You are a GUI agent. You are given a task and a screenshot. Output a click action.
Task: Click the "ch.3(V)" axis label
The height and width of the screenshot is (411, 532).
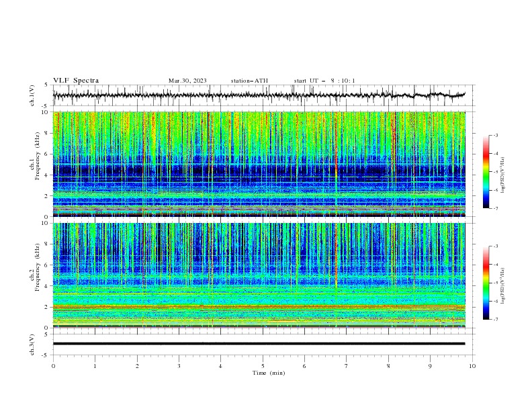coord(32,345)
